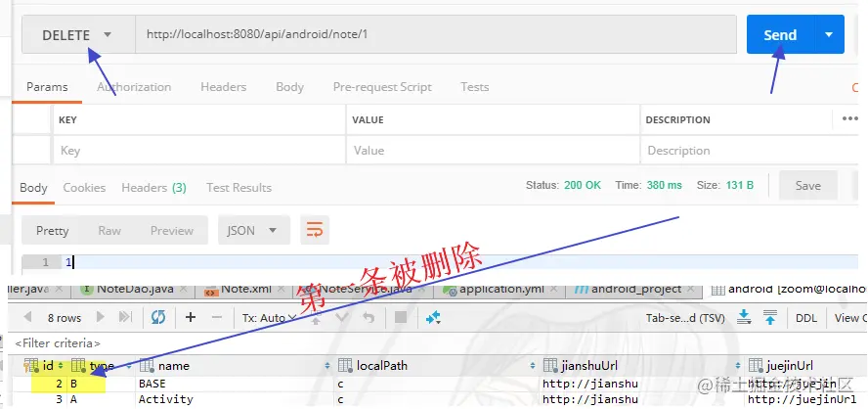Viewport: 868px width, 409px height.
Task: Switch response view to Raw
Action: 109,231
